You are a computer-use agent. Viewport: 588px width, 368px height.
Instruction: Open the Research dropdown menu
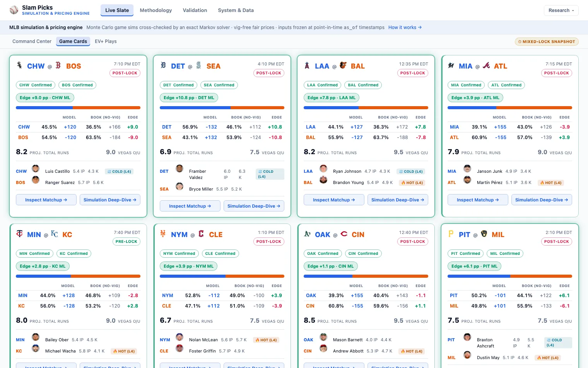(561, 10)
